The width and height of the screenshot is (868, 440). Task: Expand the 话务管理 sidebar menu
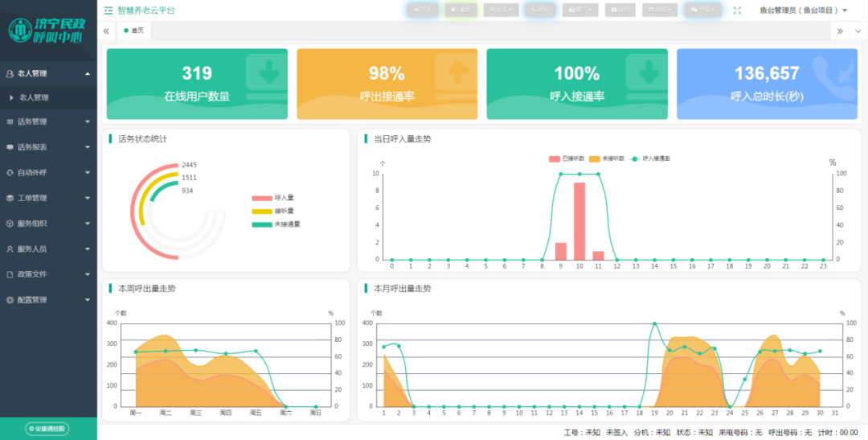coord(48,121)
